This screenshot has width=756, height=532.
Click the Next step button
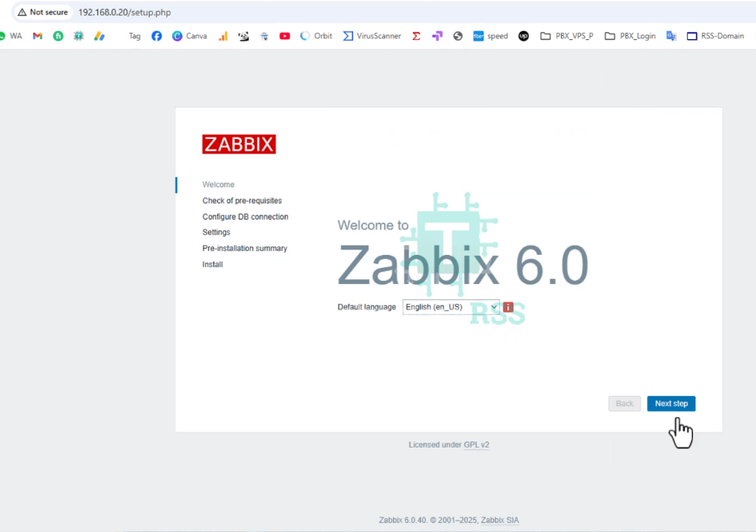click(671, 403)
